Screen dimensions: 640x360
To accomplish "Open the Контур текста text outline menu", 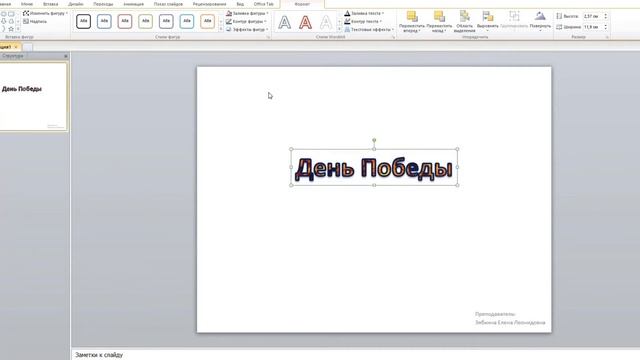I will (363, 21).
